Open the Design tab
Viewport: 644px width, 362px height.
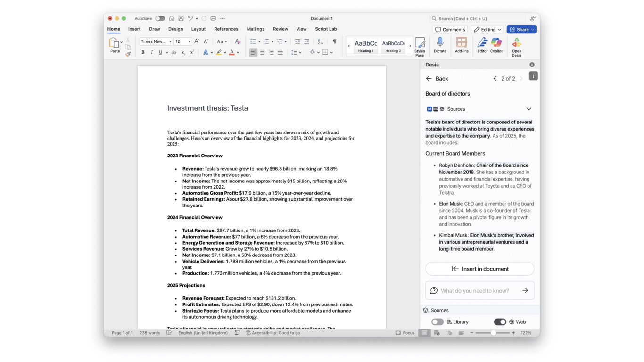point(175,29)
